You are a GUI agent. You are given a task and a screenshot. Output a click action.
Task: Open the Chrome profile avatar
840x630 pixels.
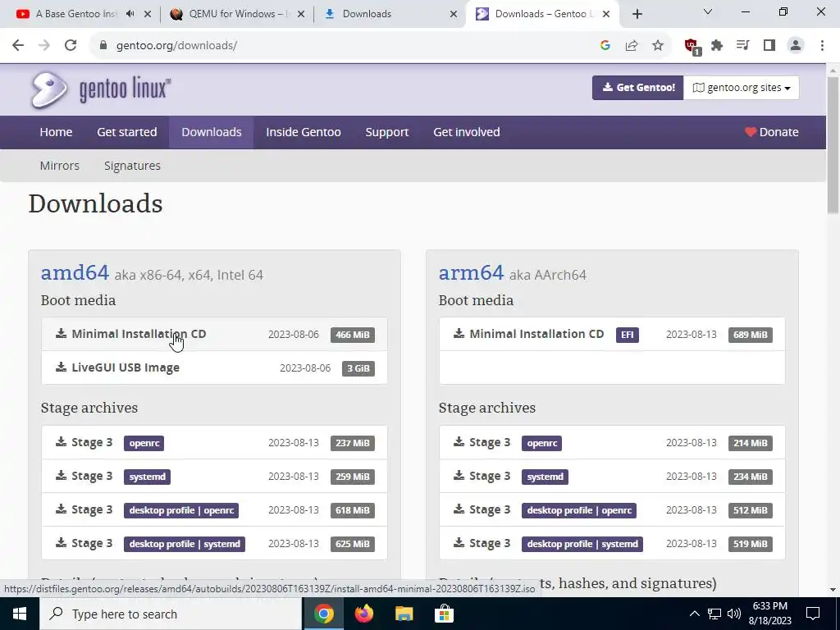tap(796, 46)
